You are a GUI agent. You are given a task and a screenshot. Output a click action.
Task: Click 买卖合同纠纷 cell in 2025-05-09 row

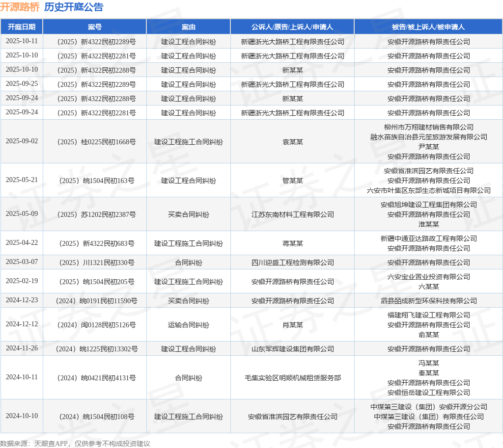[x=188, y=214]
